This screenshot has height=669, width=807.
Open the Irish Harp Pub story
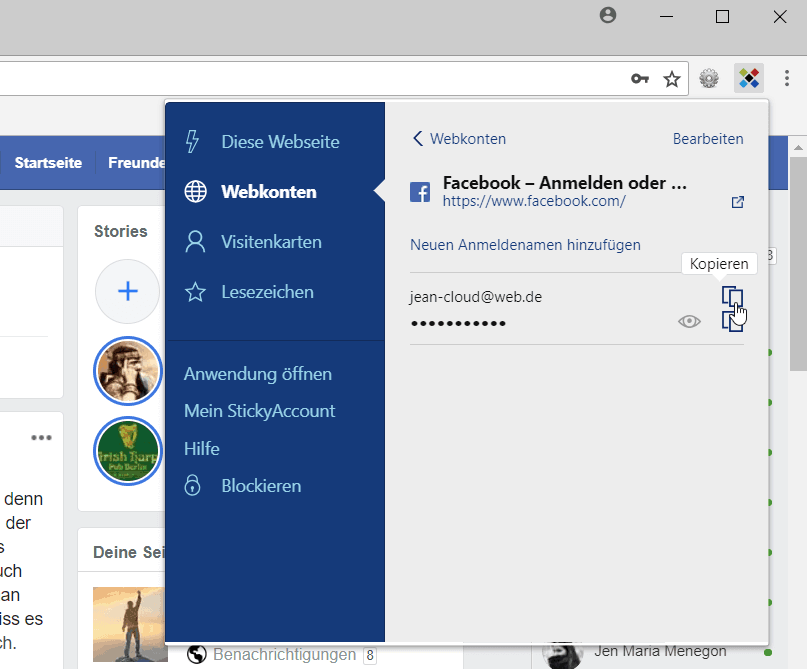[128, 451]
